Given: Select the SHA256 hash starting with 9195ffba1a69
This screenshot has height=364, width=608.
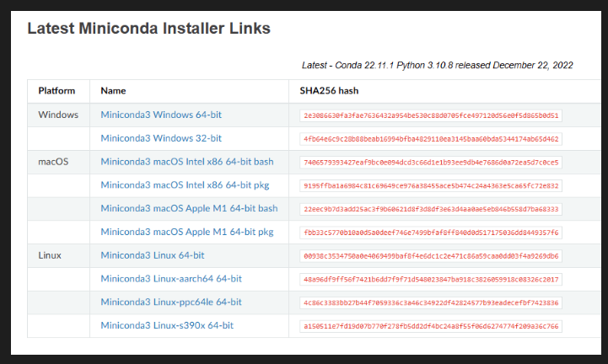Looking at the screenshot, I should [x=431, y=185].
